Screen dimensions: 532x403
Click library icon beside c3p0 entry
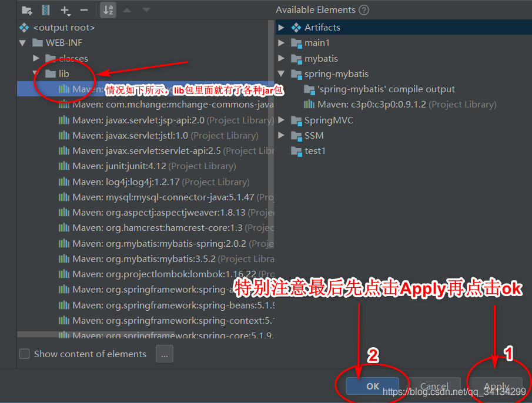coord(309,105)
